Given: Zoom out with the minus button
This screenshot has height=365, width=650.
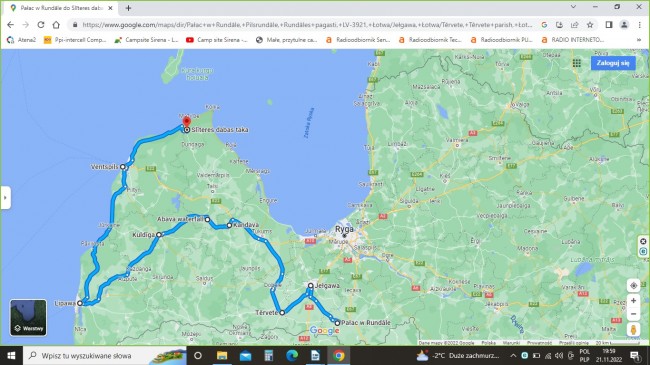Looking at the screenshot, I should (633, 314).
